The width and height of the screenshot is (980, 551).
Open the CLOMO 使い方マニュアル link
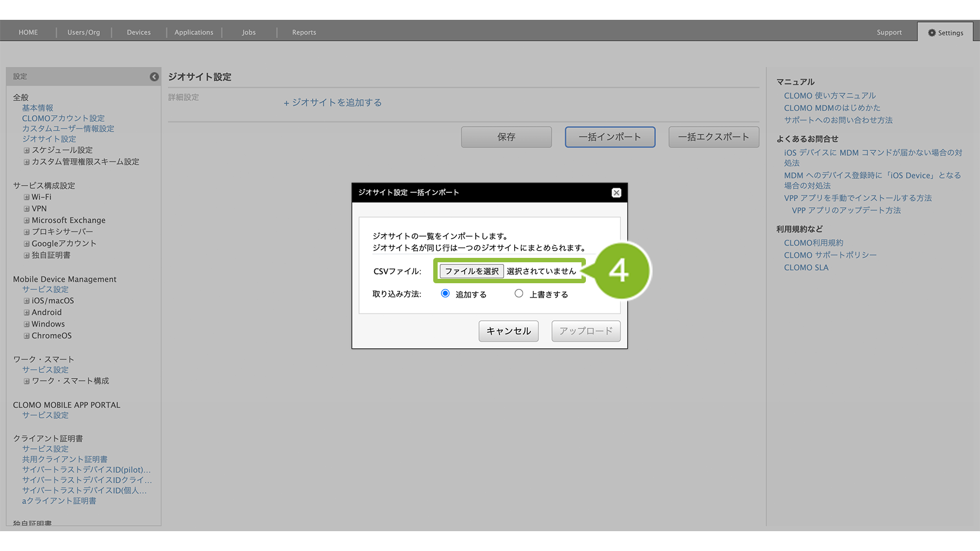pyautogui.click(x=830, y=96)
